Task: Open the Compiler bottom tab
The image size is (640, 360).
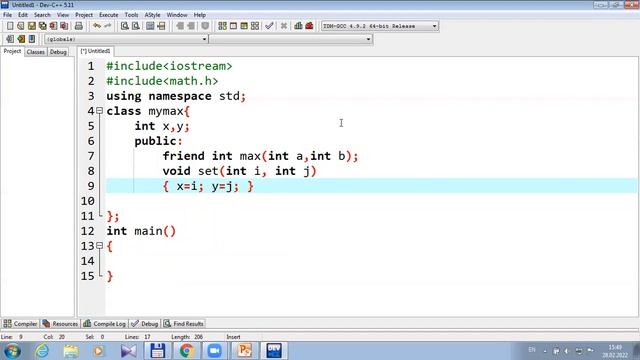Action: [20, 324]
